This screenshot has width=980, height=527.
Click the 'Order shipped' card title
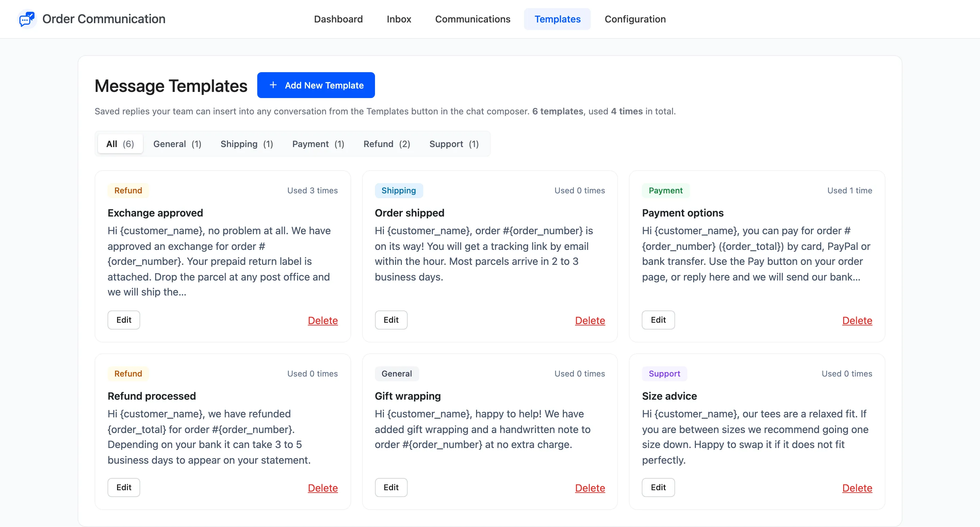coord(409,213)
